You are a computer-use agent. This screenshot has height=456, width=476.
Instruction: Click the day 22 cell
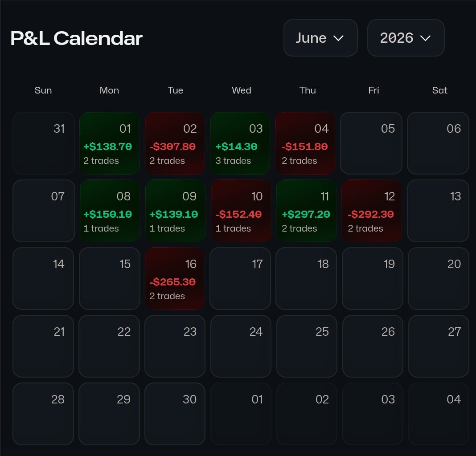pyautogui.click(x=109, y=346)
